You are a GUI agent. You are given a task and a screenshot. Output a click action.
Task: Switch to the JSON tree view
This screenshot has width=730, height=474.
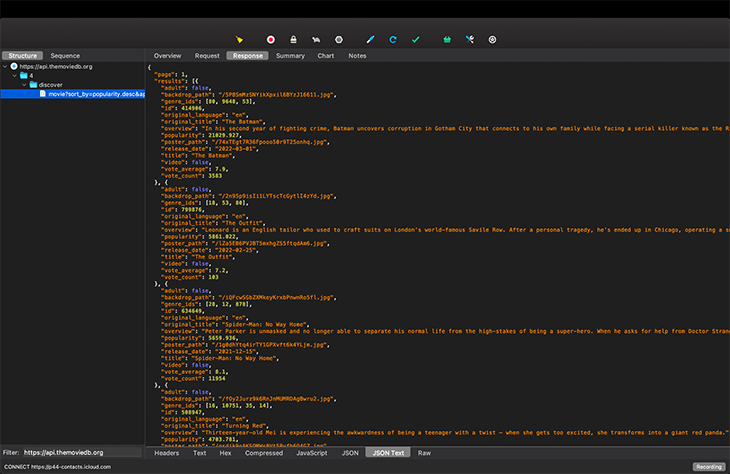pos(350,453)
